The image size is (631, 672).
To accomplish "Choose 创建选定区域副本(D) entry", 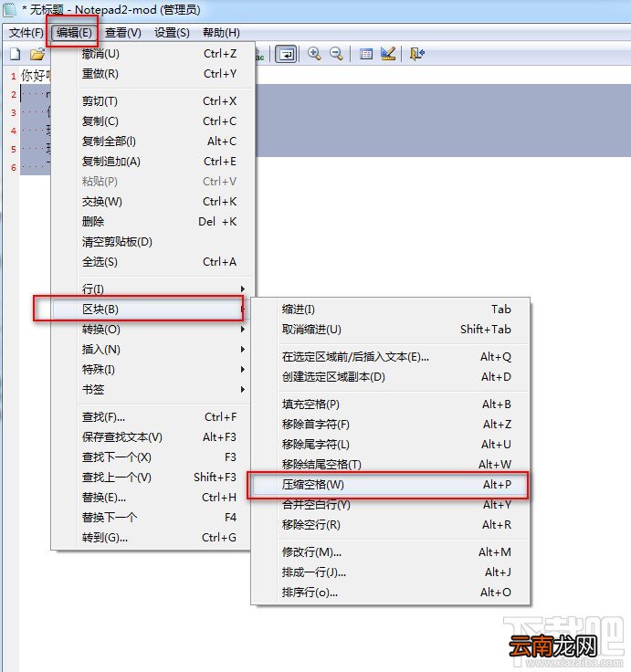I will 391,377.
